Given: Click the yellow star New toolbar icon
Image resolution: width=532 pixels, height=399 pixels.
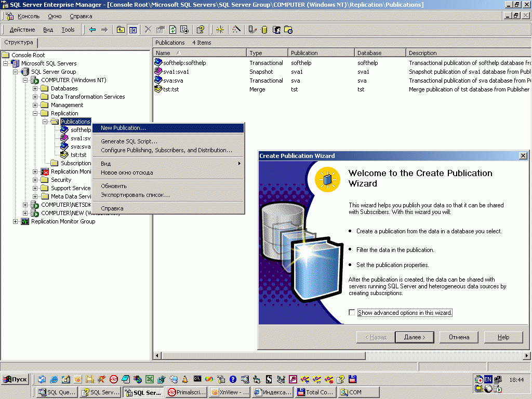Looking at the screenshot, I should click(220, 30).
